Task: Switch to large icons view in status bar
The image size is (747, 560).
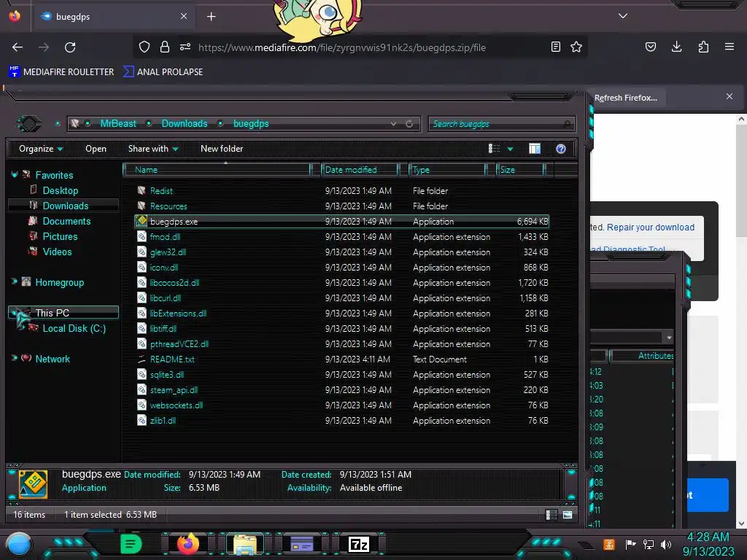Action: point(568,515)
